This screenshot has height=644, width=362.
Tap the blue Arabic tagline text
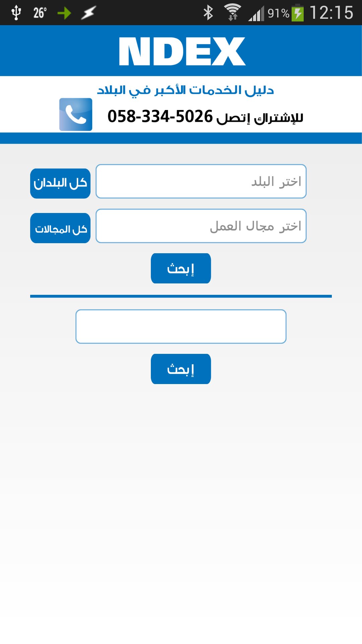[x=185, y=90]
